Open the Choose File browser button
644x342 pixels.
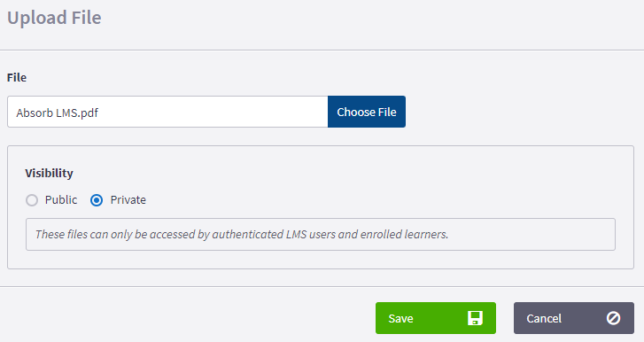tap(367, 112)
